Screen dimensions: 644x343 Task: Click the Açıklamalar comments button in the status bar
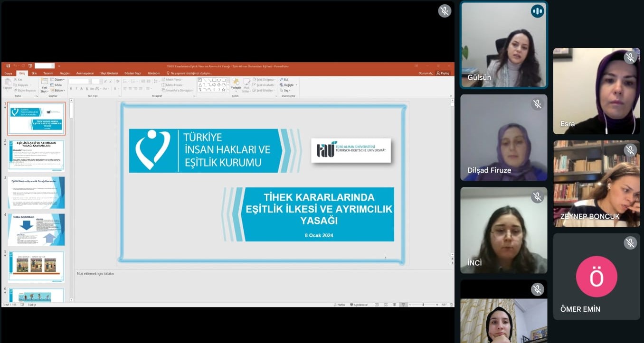(359, 305)
